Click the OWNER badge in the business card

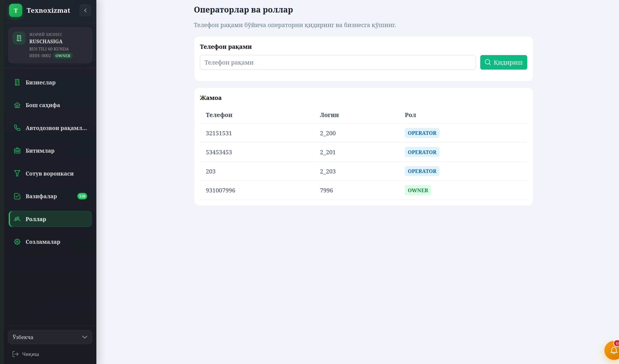[63, 56]
